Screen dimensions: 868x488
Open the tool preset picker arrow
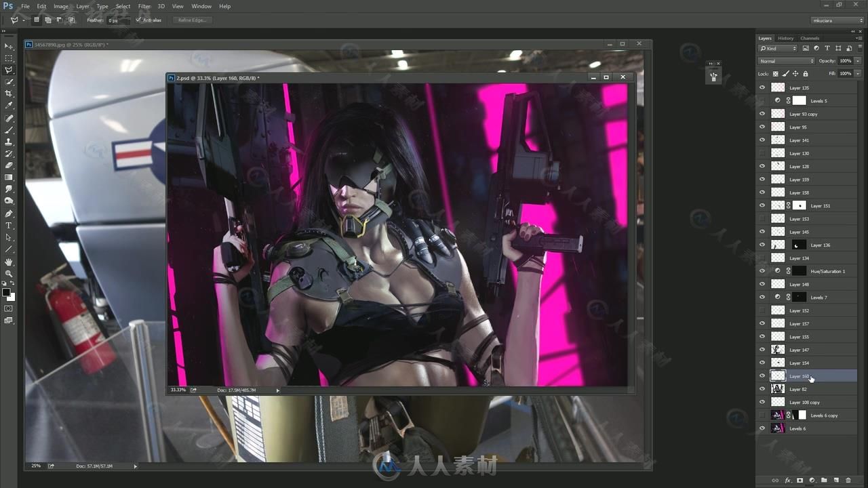23,20
